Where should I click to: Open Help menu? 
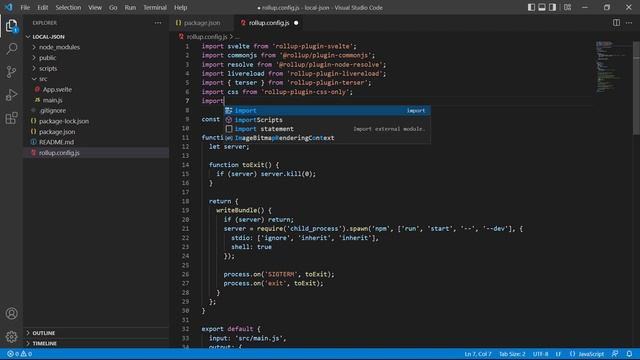pyautogui.click(x=180, y=7)
